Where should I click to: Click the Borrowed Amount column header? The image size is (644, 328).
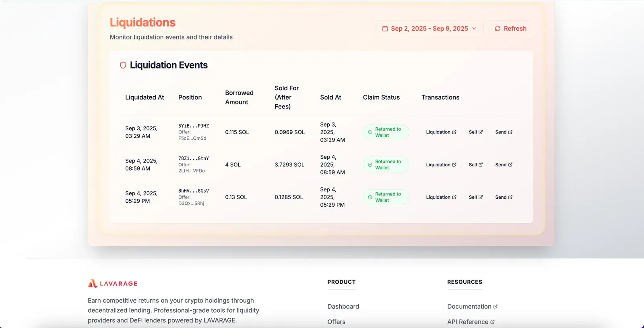coord(239,98)
